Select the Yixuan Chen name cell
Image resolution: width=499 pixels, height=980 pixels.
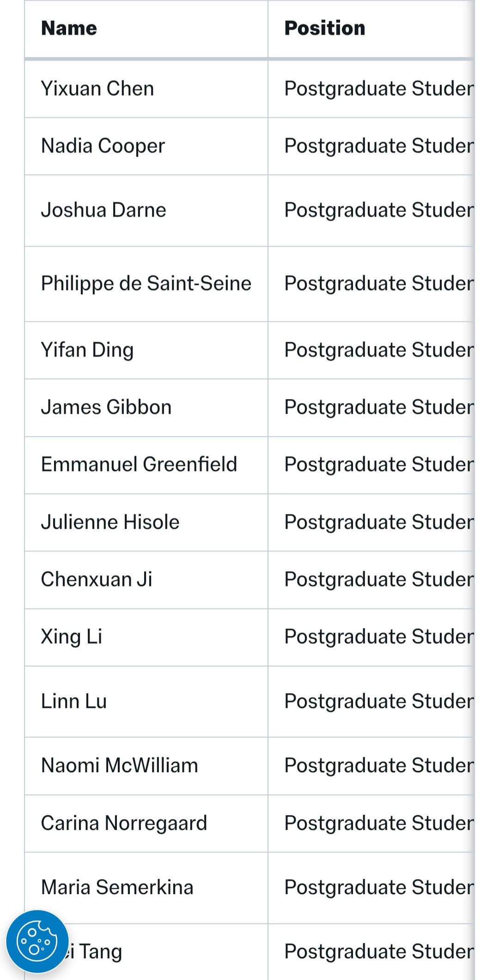point(97,89)
